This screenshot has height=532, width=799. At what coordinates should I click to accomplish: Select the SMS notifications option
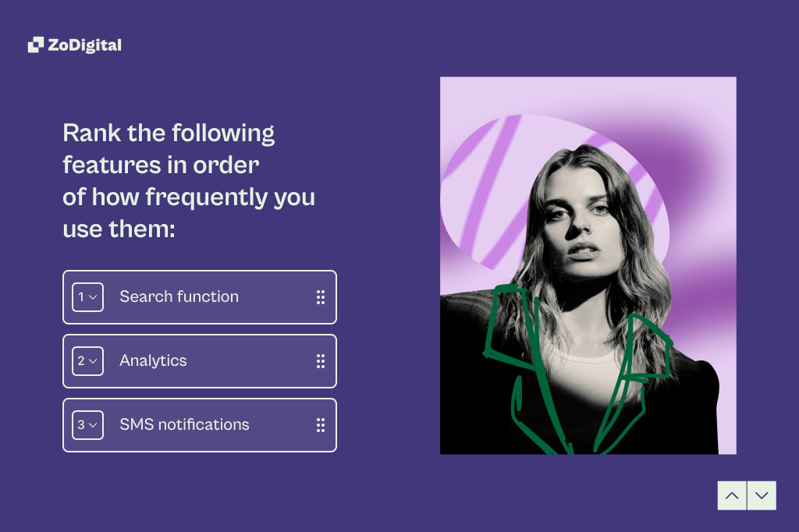(x=184, y=425)
